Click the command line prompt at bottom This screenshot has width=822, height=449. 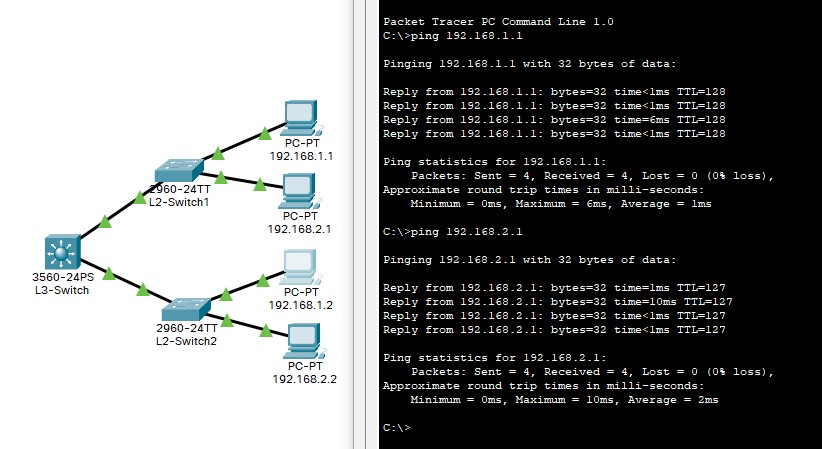(x=397, y=427)
